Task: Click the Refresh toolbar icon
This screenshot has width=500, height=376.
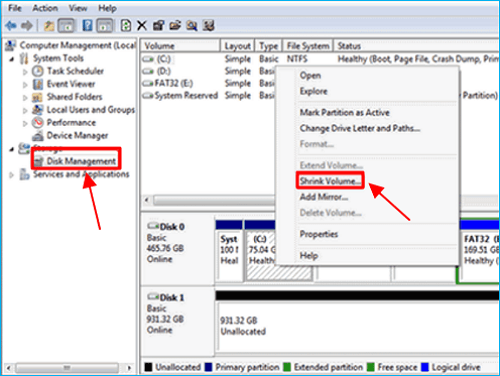Action: pyautogui.click(x=126, y=26)
